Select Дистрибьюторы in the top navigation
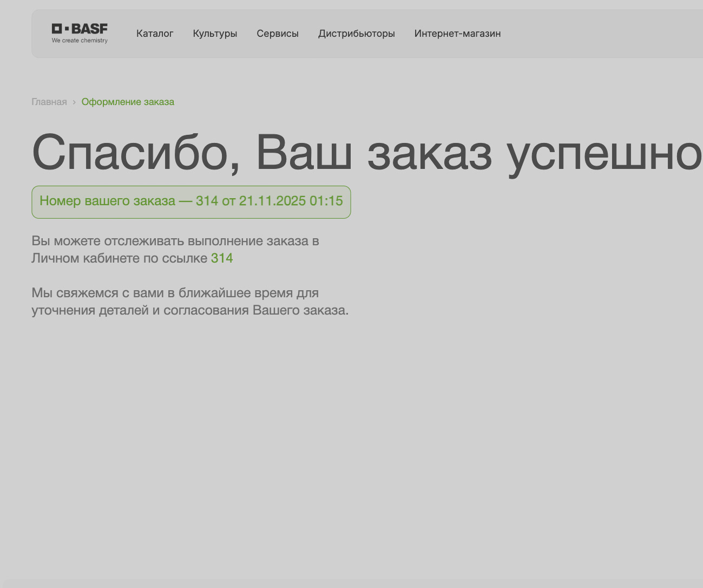 (x=357, y=34)
